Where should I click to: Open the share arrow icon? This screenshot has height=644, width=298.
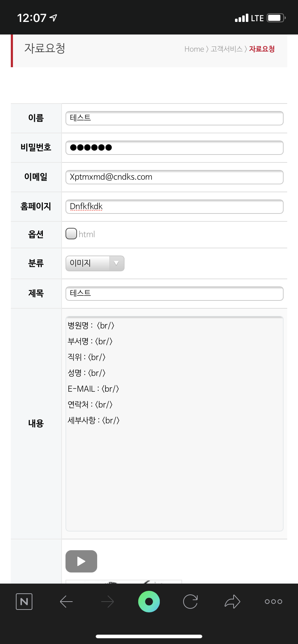232,602
